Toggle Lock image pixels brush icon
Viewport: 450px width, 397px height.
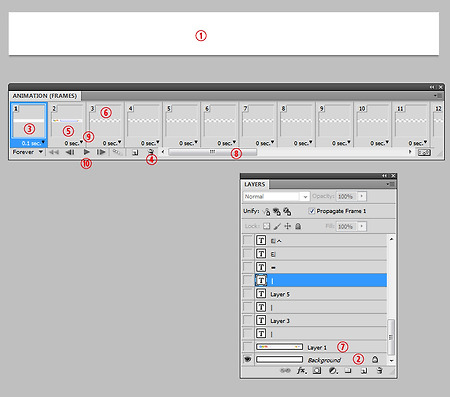[x=277, y=226]
